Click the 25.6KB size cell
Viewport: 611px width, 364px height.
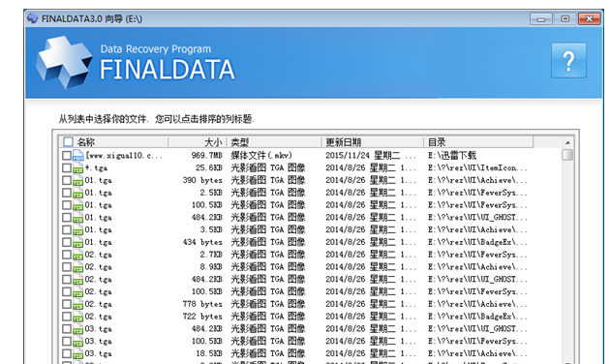coord(209,168)
